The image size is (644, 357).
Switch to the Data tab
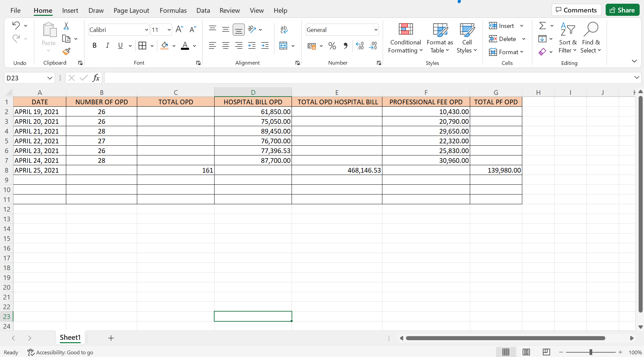[203, 10]
